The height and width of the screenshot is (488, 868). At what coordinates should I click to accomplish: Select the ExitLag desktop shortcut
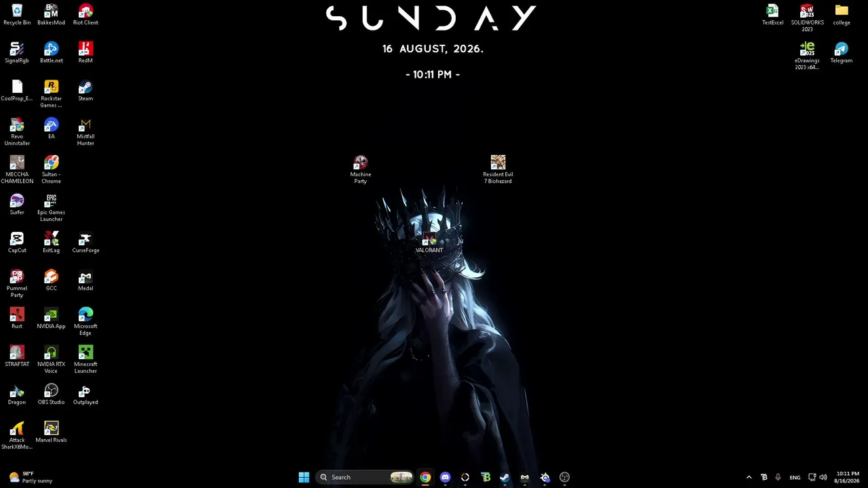click(x=51, y=243)
